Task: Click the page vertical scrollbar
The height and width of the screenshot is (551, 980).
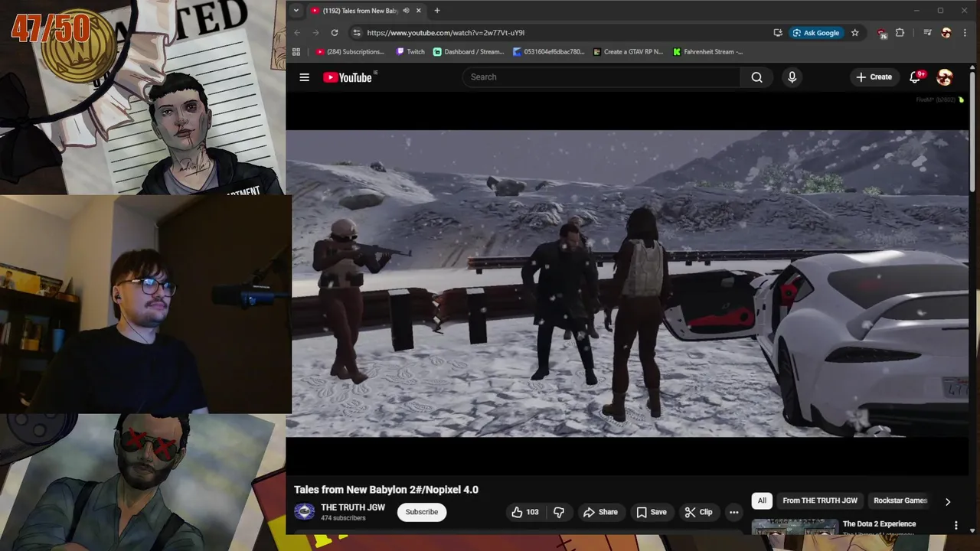Action: pos(974,130)
